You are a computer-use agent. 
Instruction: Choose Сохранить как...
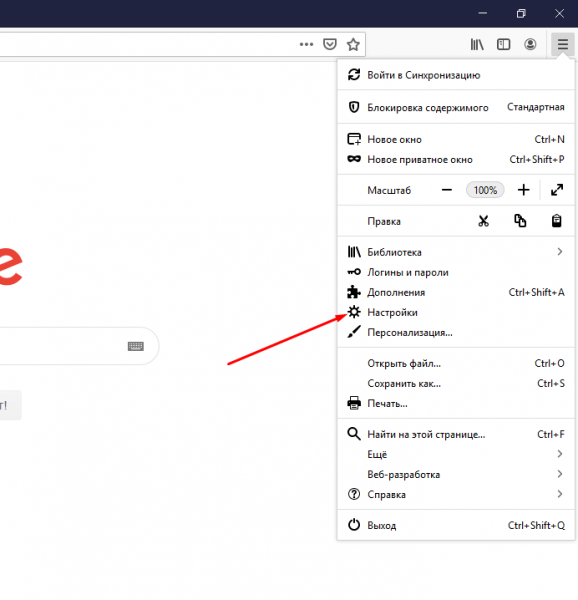click(x=456, y=383)
